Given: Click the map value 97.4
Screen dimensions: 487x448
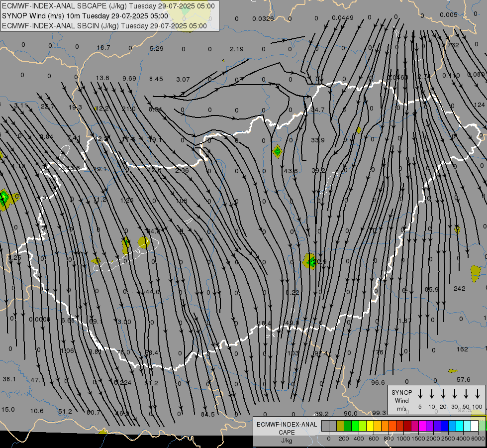Looking at the screenshot, I should (x=321, y=353).
